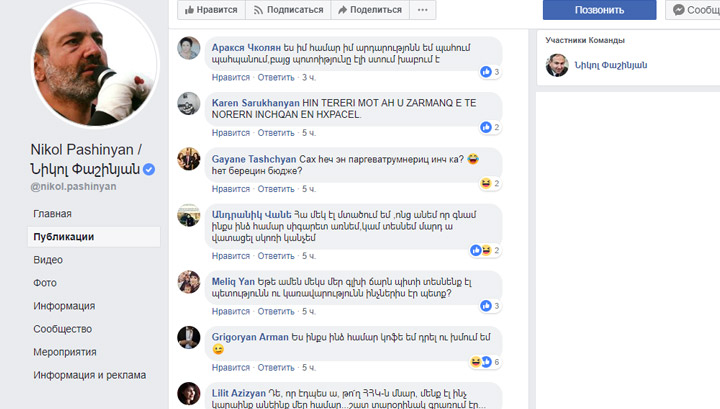Click the Поделиться share button
Image resolution: width=720 pixels, height=409 pixels.
(x=370, y=10)
